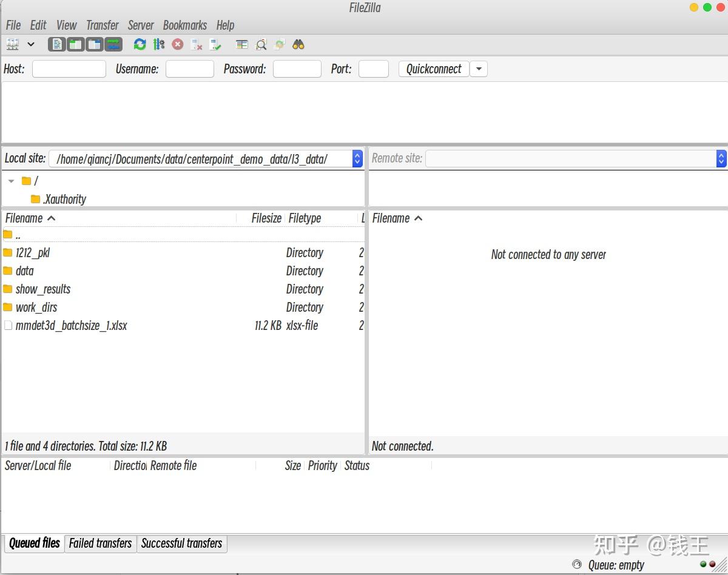728x575 pixels.
Task: Reconnect to the last server icon
Action: [215, 44]
